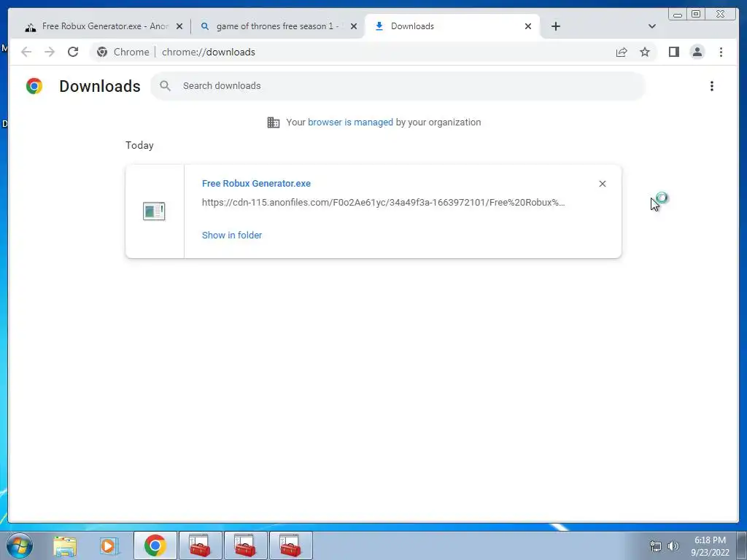Viewport: 747px width, 560px height.
Task: Click the exe file icon thumbnail
Action: click(x=154, y=211)
